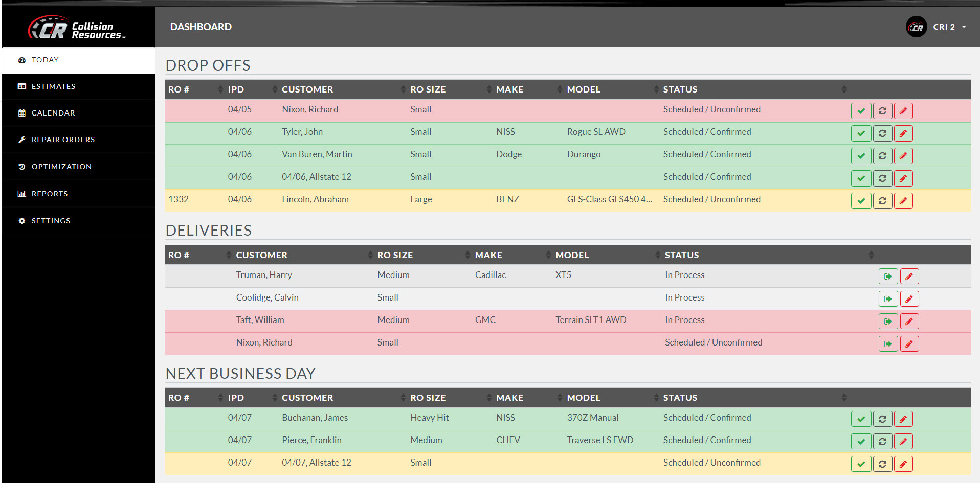Viewport: 980px width, 483px height.
Task: Check out Nixon, Richard's delivery with the arrow icon
Action: [888, 343]
